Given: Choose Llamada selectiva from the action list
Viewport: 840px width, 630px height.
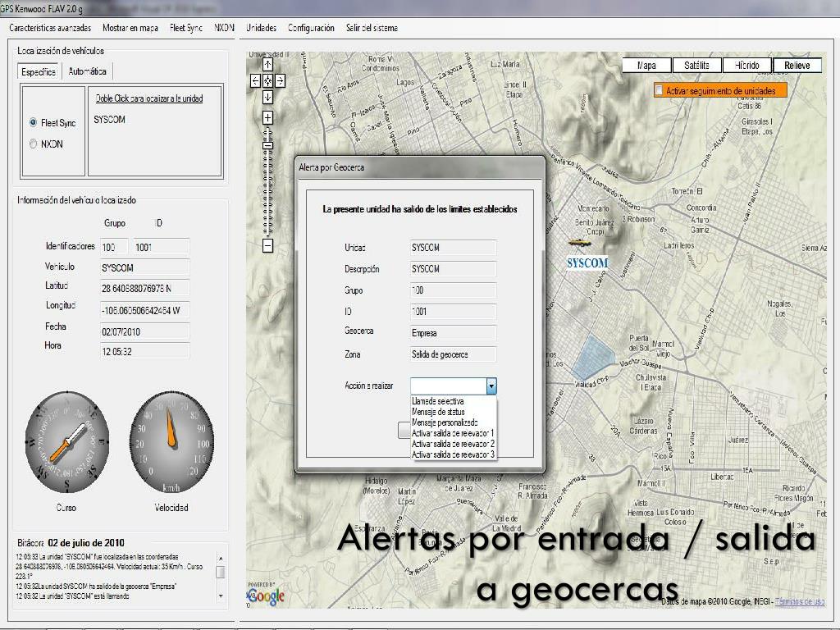Looking at the screenshot, I should [x=438, y=401].
